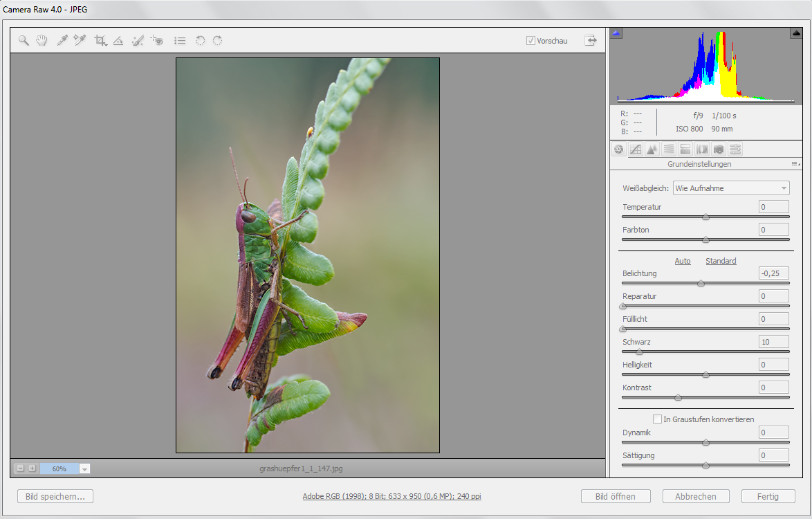Toggle full screen mode icon

click(590, 41)
